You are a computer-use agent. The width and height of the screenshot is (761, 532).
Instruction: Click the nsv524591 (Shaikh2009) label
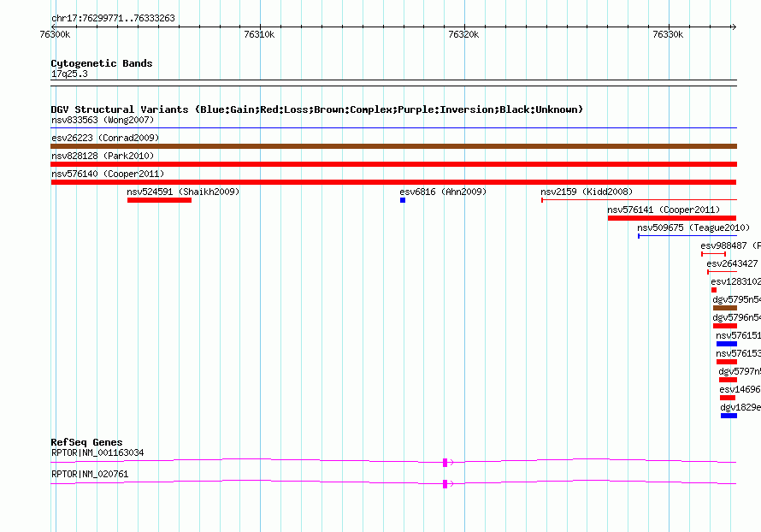click(x=183, y=192)
